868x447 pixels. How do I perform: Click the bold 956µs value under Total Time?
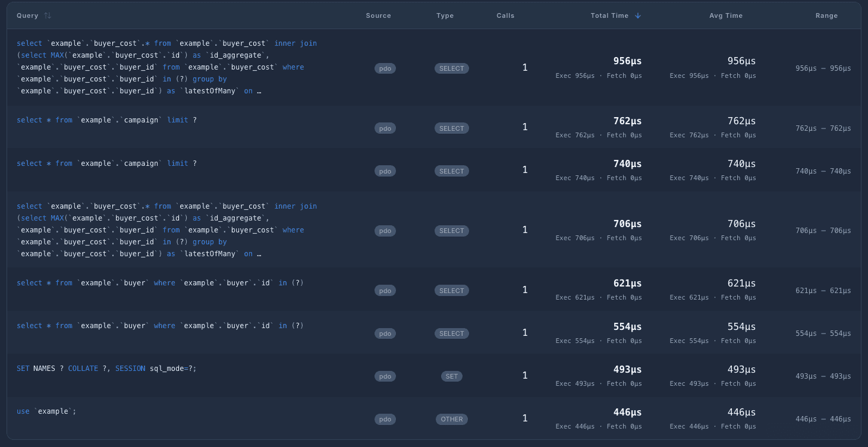pos(628,61)
